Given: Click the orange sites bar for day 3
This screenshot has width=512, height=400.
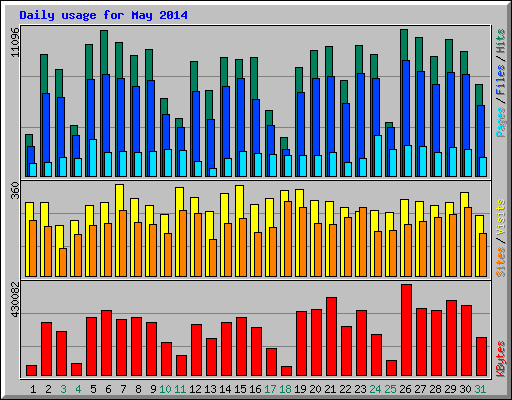Looking at the screenshot, I should 63,262.
